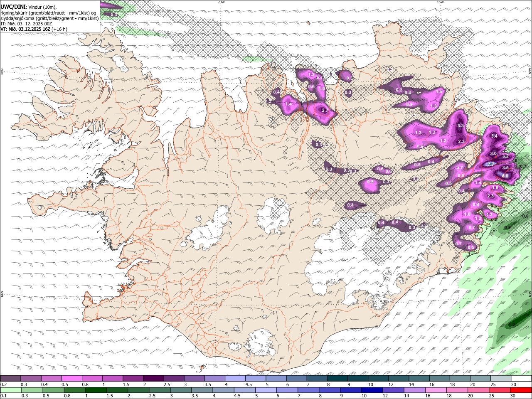Pick the 10 deep blue swatch, bottom legend row
532x399 pixels.
[x=372, y=390]
